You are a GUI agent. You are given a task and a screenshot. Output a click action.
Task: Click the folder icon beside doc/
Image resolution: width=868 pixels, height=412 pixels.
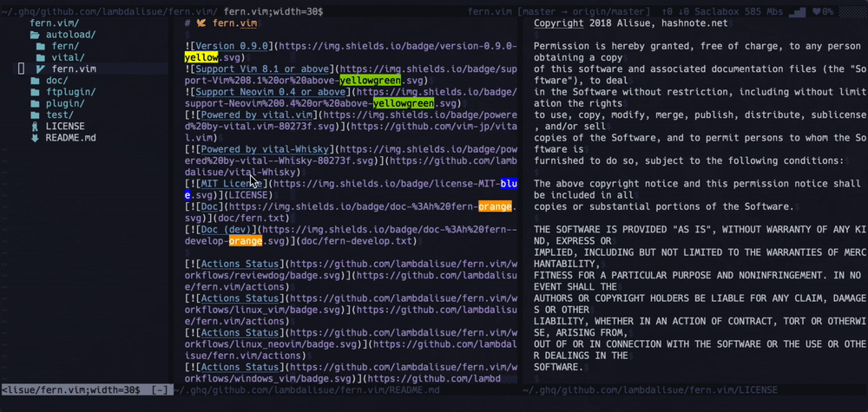[x=35, y=80]
